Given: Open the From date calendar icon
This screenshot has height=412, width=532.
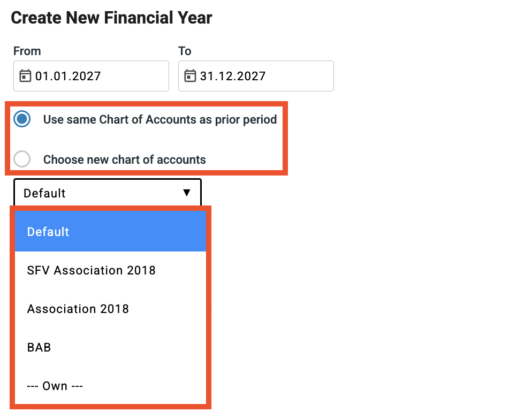Looking at the screenshot, I should click(x=25, y=76).
